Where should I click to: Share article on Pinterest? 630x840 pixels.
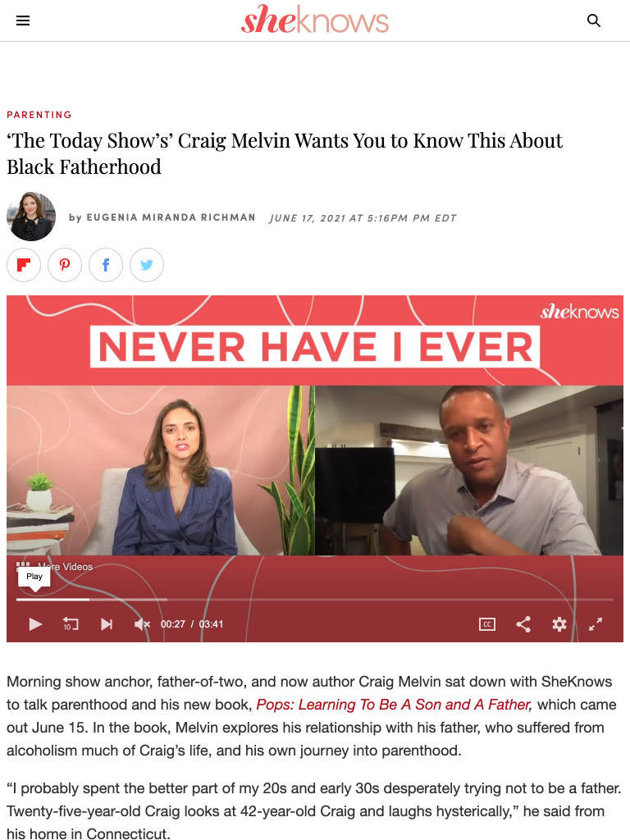tap(65, 265)
